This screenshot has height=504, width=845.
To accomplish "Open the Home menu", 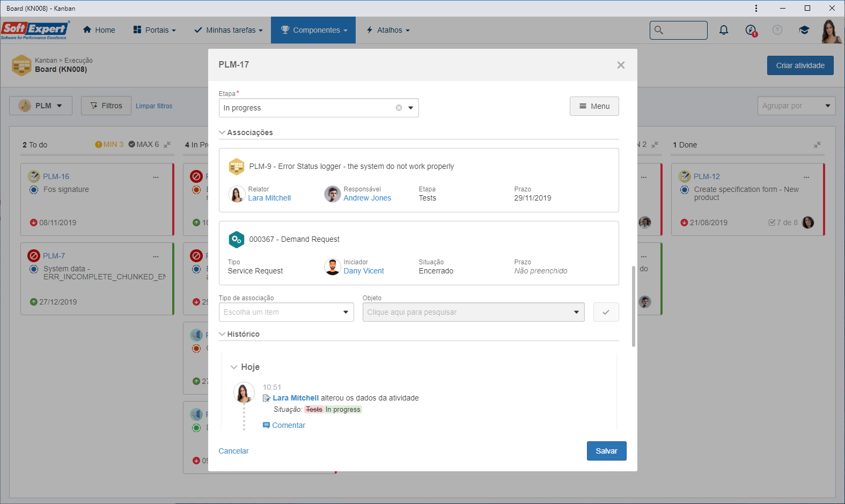I will pyautogui.click(x=99, y=30).
